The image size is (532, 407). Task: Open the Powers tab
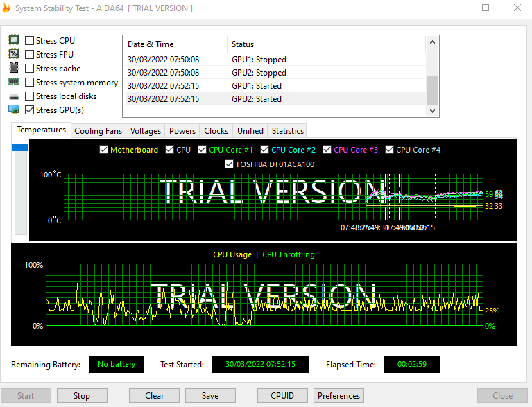tap(182, 131)
